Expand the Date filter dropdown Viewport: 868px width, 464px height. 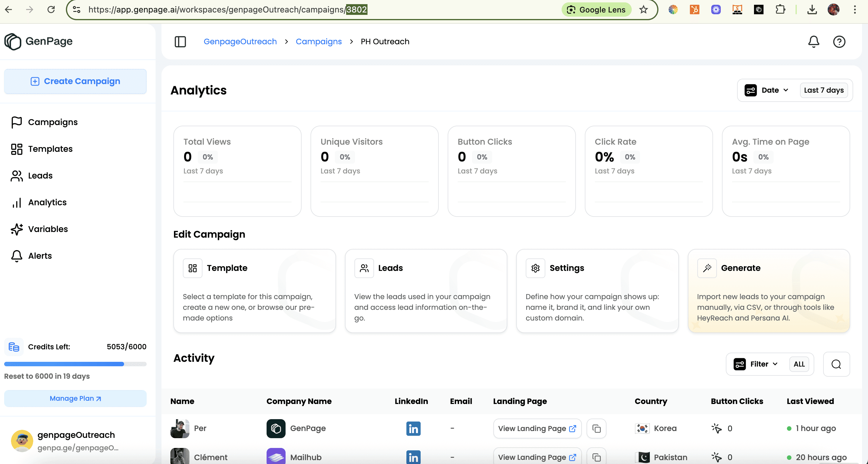767,90
